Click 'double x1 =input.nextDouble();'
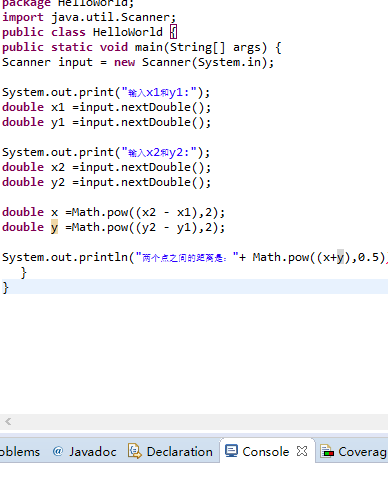Viewport: 388px width, 490px height. pyautogui.click(x=107, y=107)
